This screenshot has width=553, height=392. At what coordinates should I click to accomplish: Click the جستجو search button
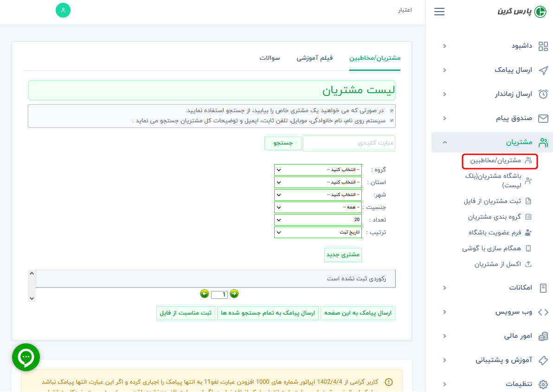283,143
